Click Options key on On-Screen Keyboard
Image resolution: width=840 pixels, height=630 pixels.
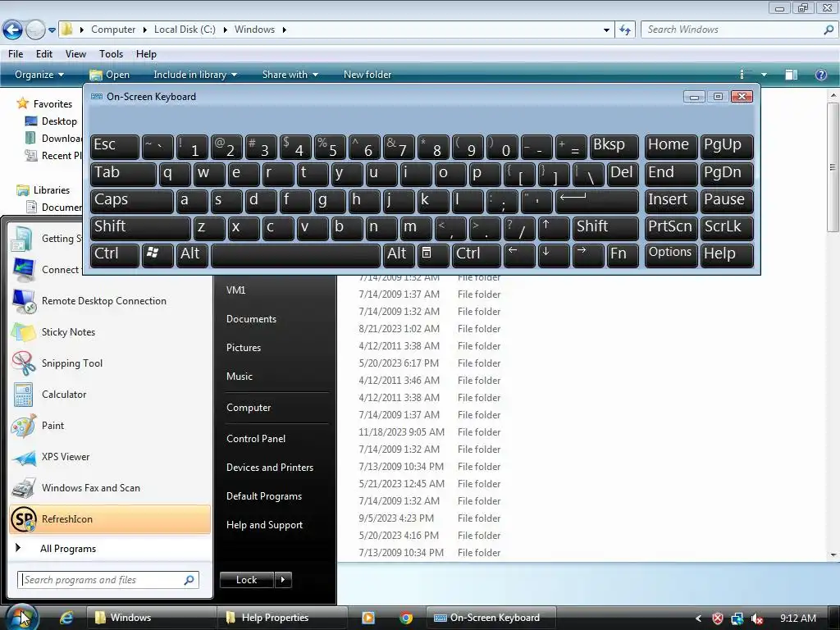click(671, 255)
